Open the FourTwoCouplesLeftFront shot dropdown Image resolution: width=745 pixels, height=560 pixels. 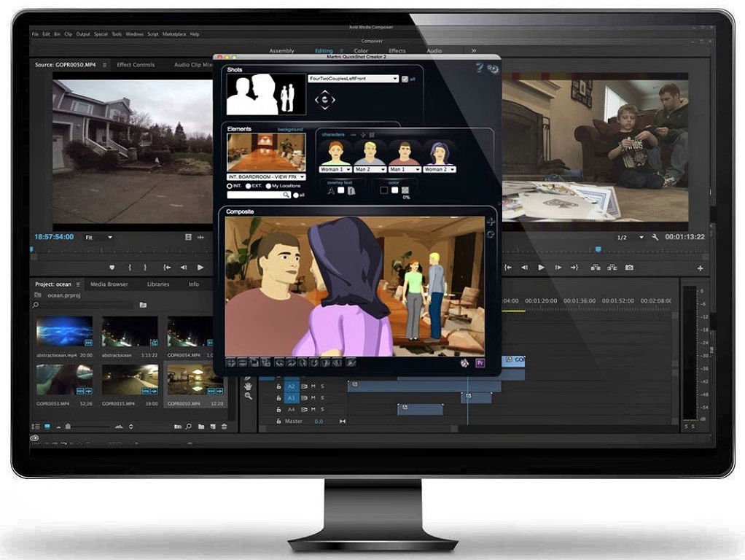353,79
